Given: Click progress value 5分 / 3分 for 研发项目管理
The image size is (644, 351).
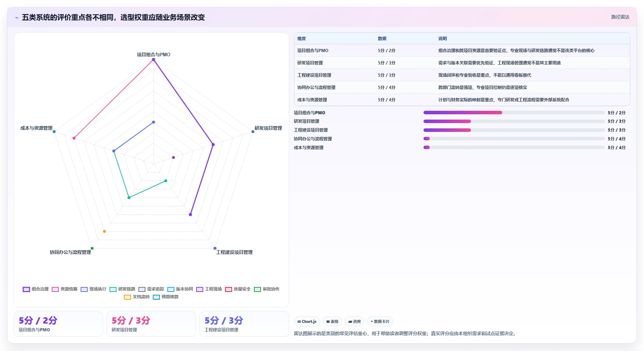Looking at the screenshot, I should click(x=617, y=121).
